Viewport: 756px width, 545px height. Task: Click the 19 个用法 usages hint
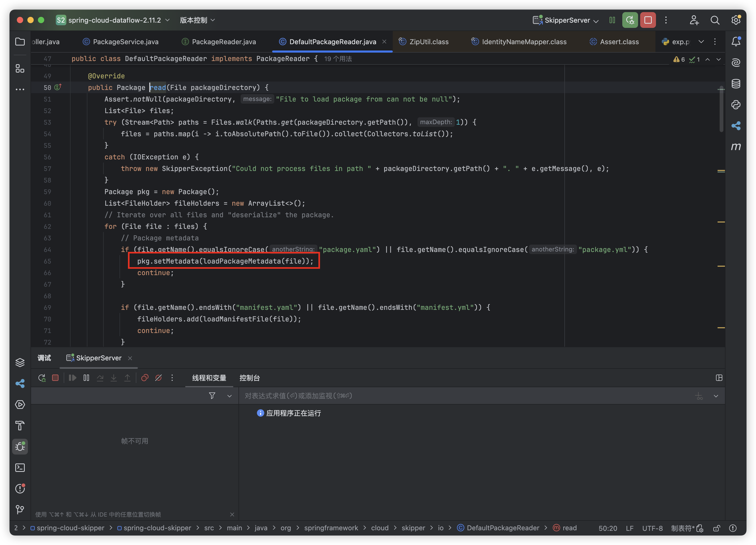(x=338, y=59)
